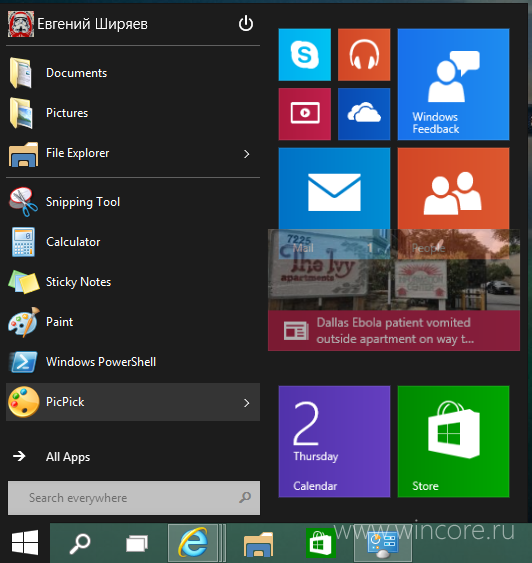The width and height of the screenshot is (532, 563).
Task: Open the Windows Feedback tile
Action: coord(453,84)
